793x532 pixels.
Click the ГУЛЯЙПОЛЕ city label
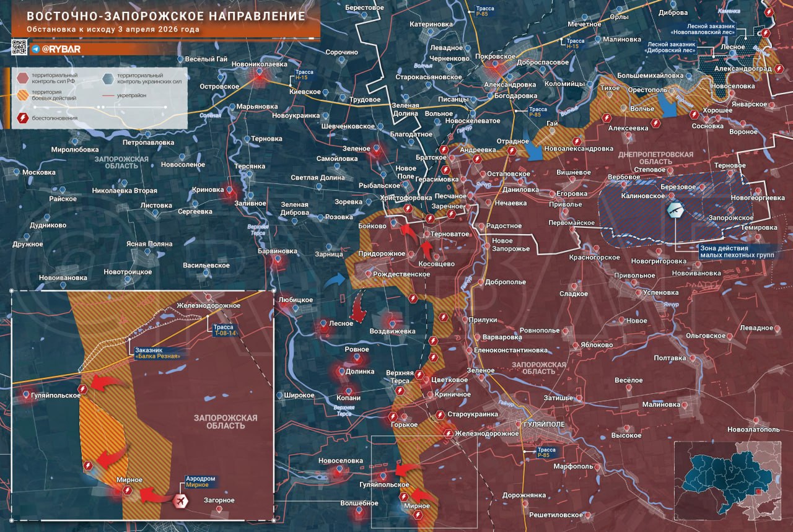tap(543, 424)
